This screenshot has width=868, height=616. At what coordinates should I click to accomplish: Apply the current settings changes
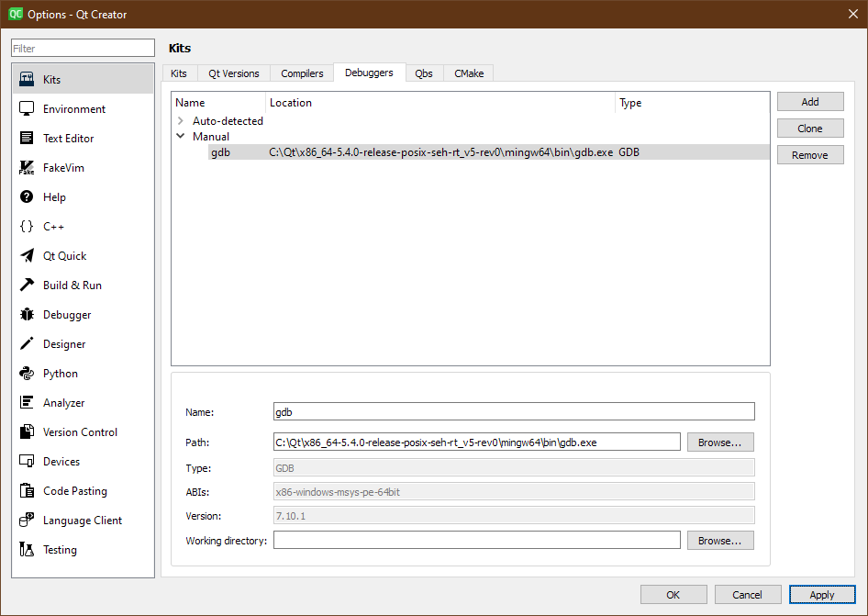pos(822,594)
